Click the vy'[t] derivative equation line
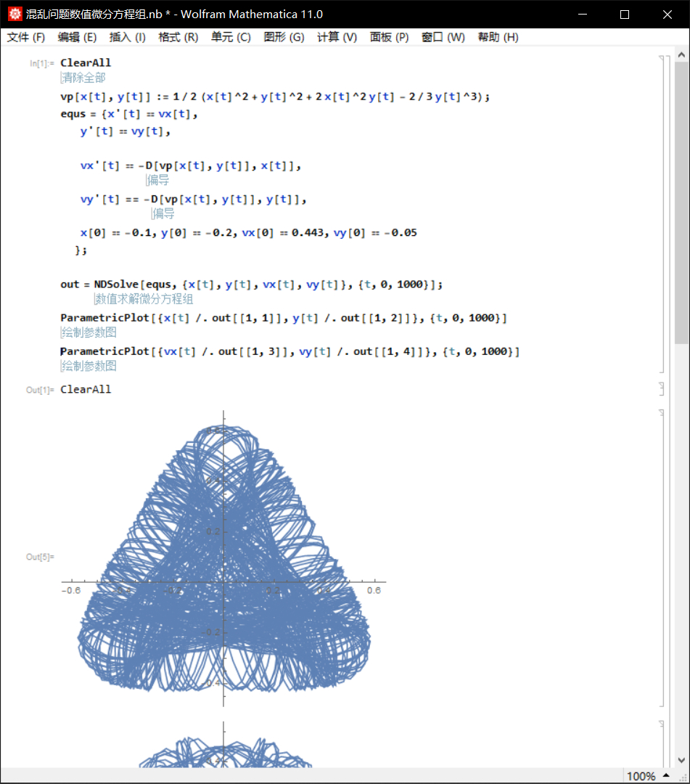 (x=193, y=199)
